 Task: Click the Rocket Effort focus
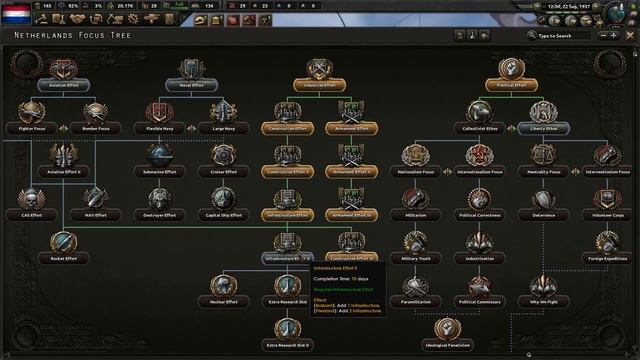tap(63, 248)
